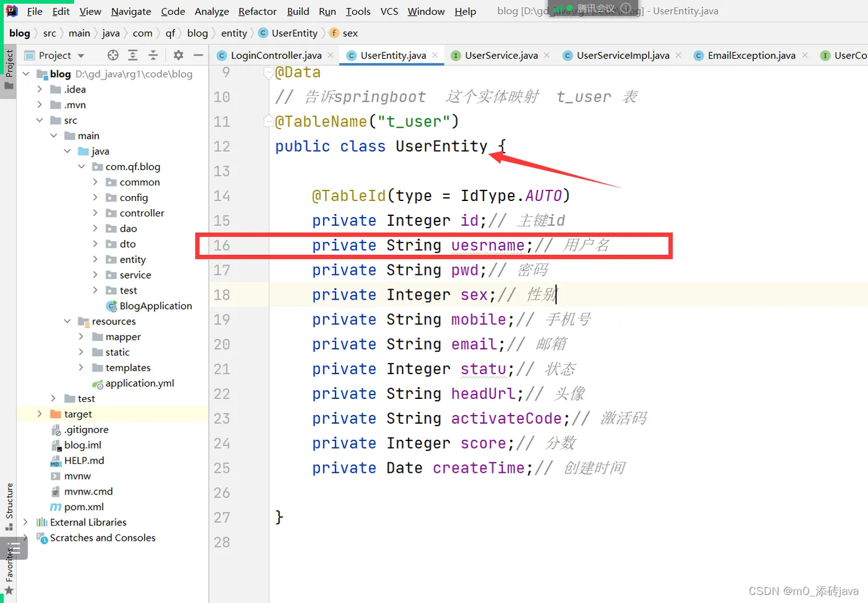The width and height of the screenshot is (868, 603).
Task: Close the EmailException.java tab
Action: 805,55
